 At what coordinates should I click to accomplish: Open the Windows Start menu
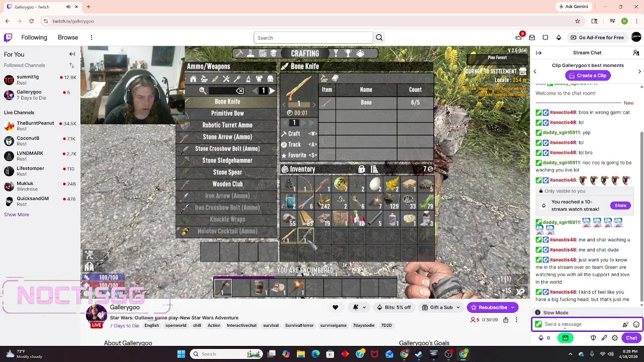click(x=181, y=354)
